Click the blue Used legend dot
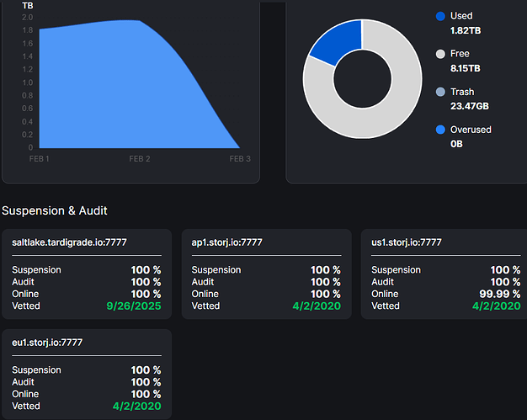The image size is (527, 420). click(439, 16)
